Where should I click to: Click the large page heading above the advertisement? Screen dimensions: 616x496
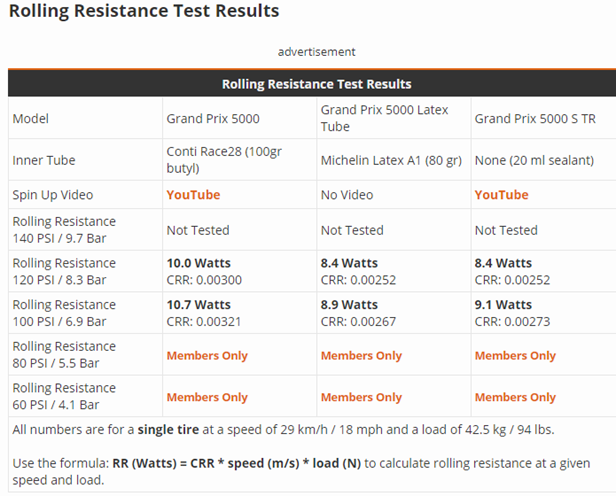pos(144,12)
